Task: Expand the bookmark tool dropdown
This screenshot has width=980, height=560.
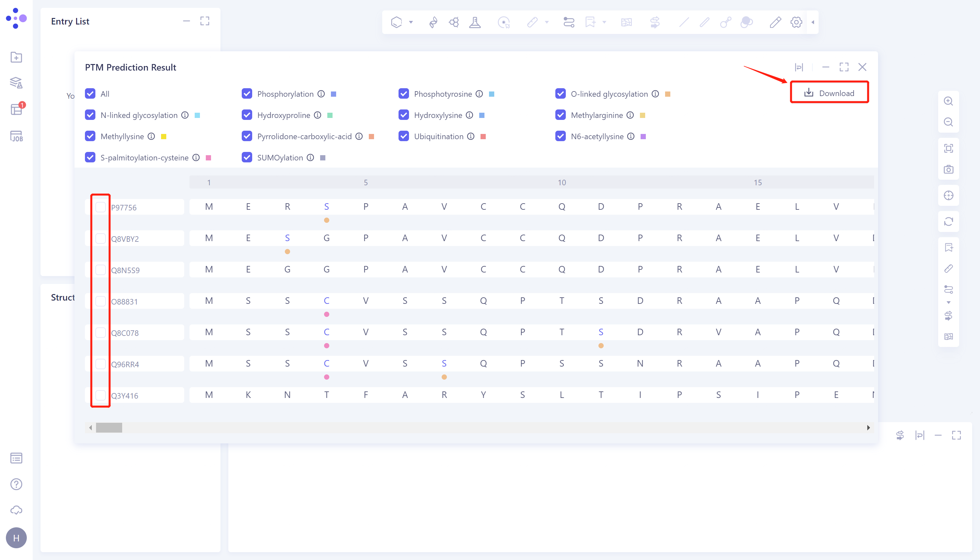Action: pyautogui.click(x=604, y=22)
